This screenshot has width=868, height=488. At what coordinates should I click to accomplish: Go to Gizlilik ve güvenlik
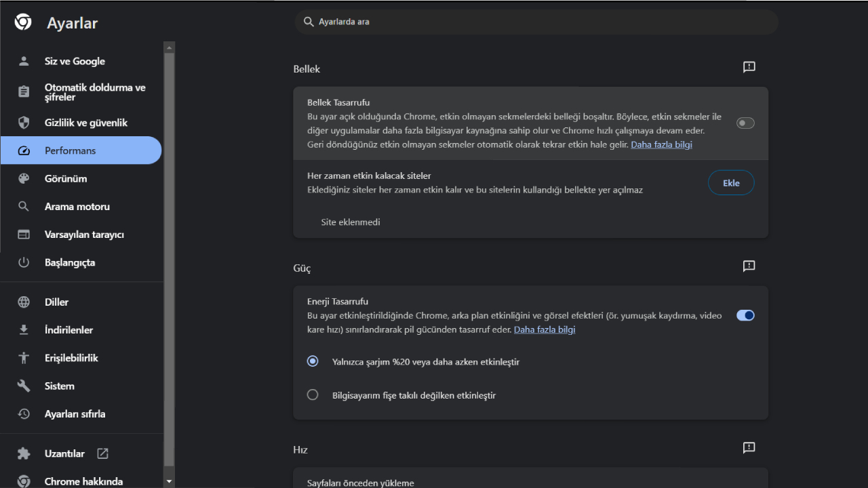[x=81, y=123]
